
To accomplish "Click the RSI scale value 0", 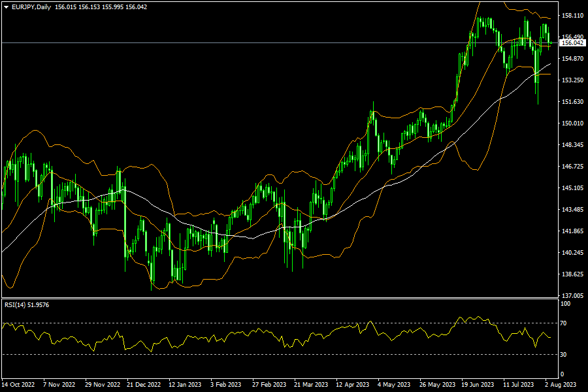I will click(x=562, y=374).
